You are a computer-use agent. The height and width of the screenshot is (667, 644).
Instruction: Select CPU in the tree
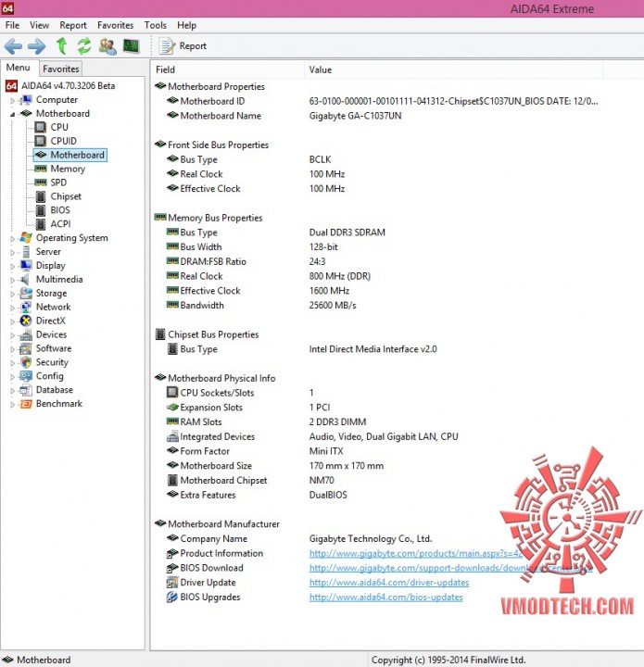59,127
